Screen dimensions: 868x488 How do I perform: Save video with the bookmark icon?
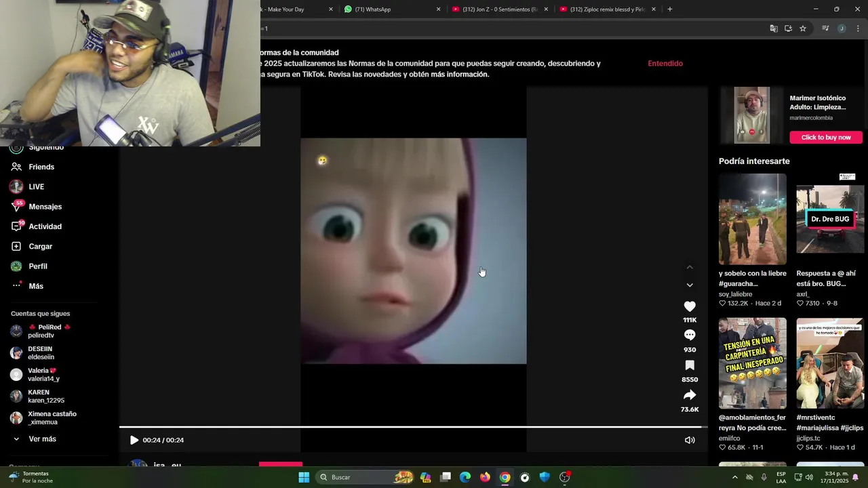click(x=690, y=365)
